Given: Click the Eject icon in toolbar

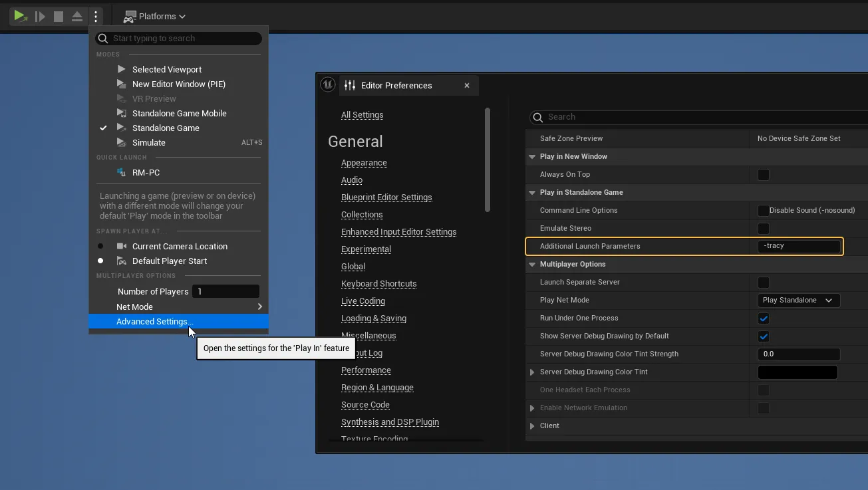Looking at the screenshot, I should (77, 17).
